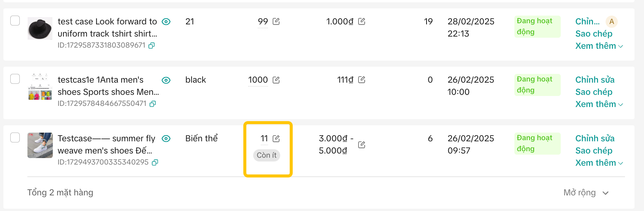Copy product ID 1729587331803089671
The height and width of the screenshot is (211, 644).
point(151,45)
